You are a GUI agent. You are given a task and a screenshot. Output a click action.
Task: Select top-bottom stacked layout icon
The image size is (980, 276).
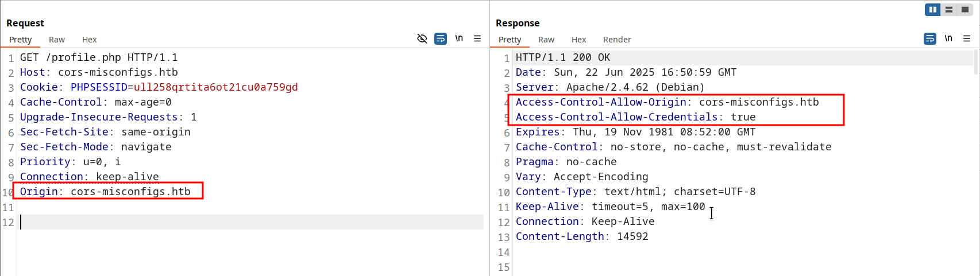coord(949,10)
